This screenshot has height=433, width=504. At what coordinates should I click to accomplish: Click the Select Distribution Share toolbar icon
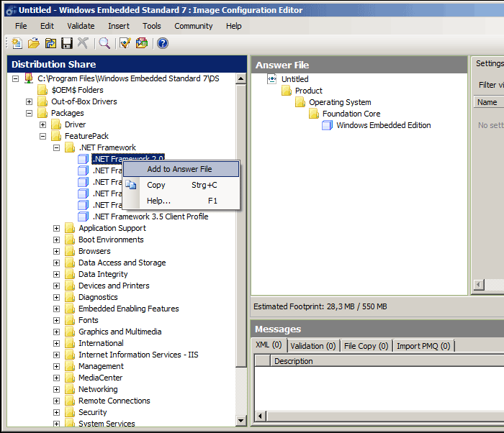point(50,43)
